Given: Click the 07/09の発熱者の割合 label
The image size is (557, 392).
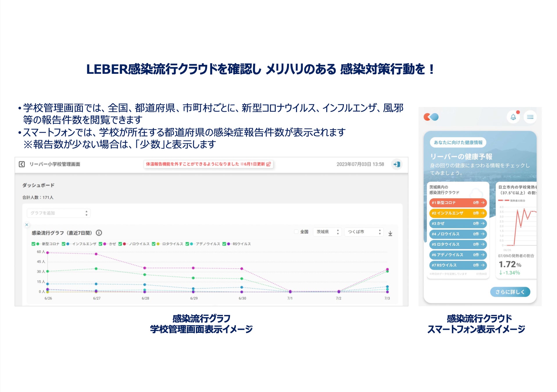Looking at the screenshot, I should pos(516,256).
